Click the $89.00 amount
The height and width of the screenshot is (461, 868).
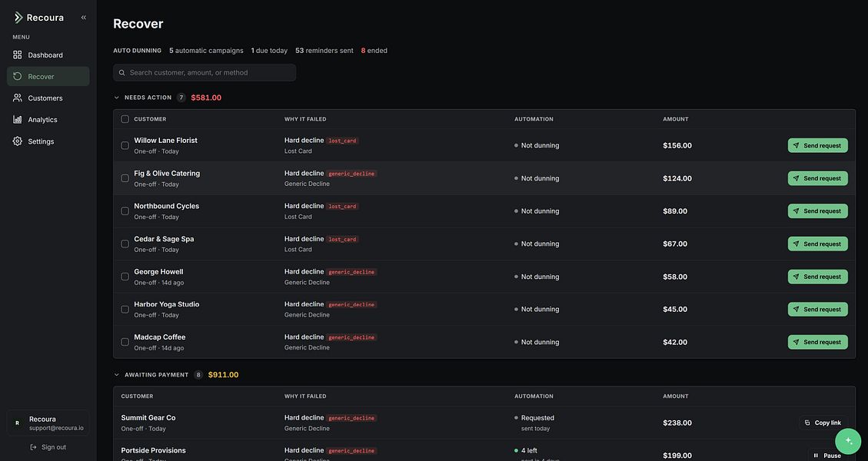coord(675,211)
